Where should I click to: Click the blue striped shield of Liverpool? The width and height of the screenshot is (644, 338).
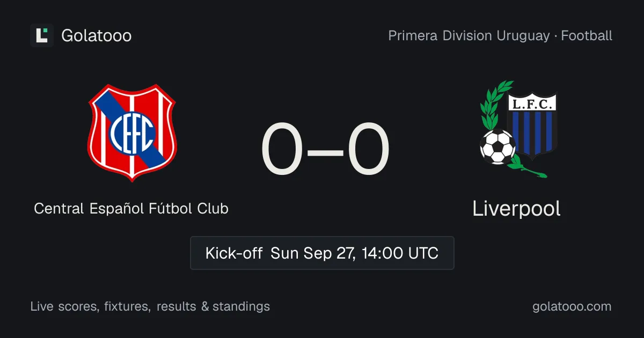point(532,126)
